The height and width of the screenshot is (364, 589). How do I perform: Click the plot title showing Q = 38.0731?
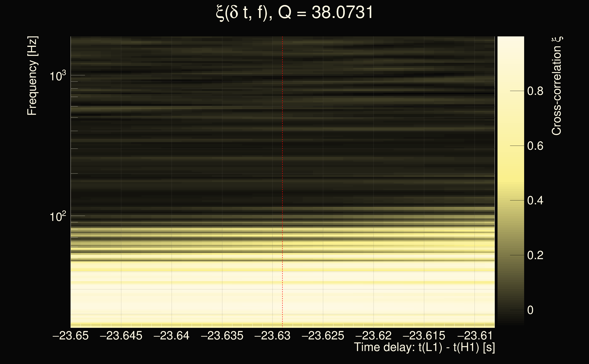(x=294, y=13)
